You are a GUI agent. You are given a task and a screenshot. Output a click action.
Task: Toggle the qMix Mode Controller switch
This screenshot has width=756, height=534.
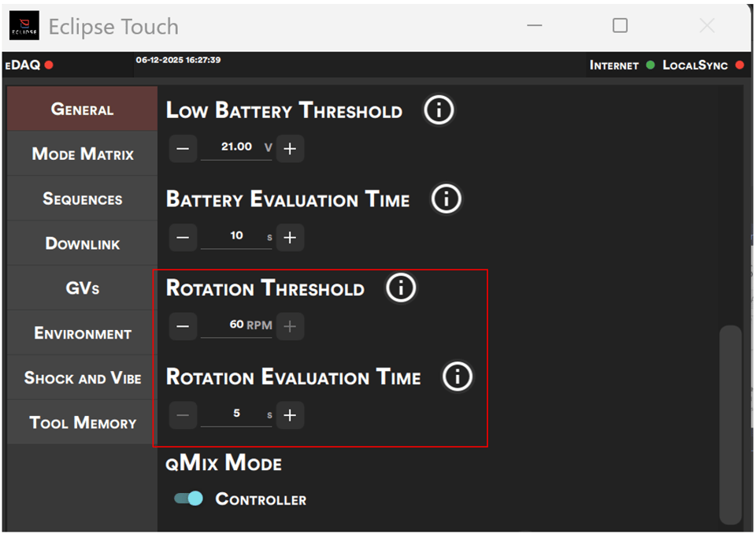point(188,499)
